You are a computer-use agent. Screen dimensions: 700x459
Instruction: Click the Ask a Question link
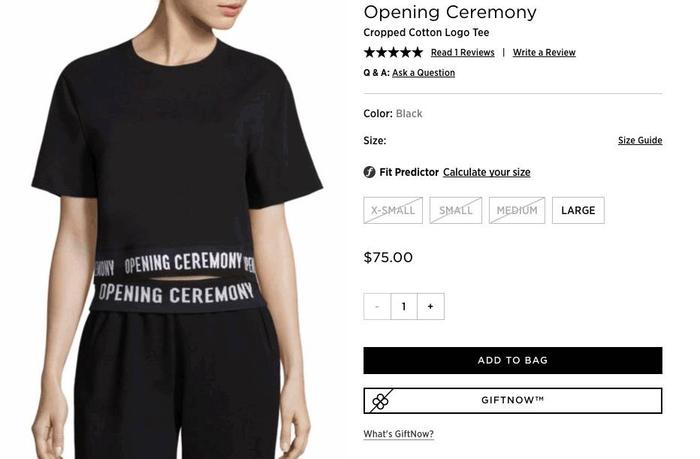[x=423, y=73]
